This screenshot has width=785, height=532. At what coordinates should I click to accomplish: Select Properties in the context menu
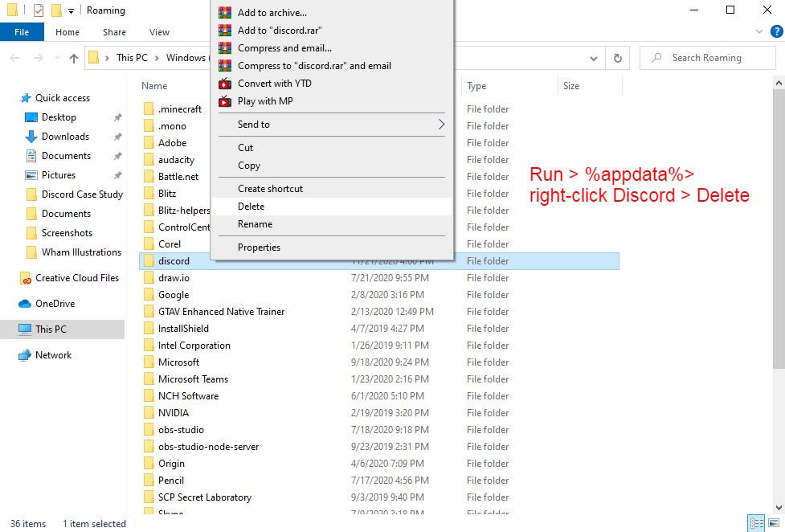pos(332,248)
